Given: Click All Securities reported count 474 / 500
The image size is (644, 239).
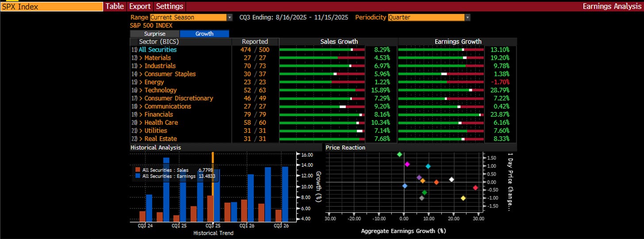Looking at the screenshot, I should 256,50.
